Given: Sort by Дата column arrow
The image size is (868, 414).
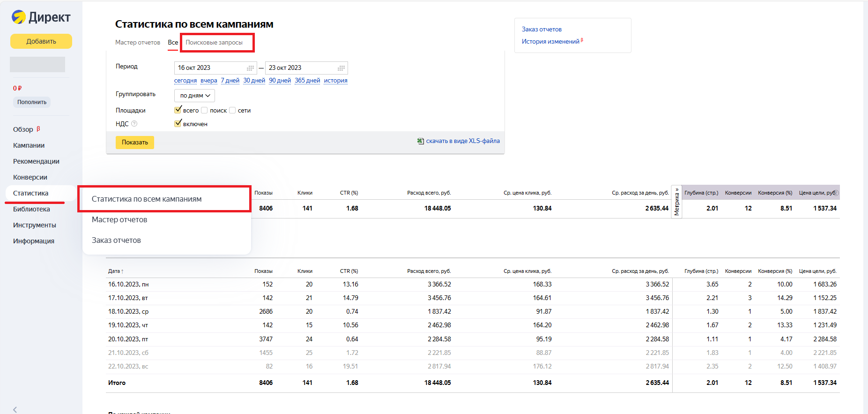Looking at the screenshot, I should click(122, 271).
